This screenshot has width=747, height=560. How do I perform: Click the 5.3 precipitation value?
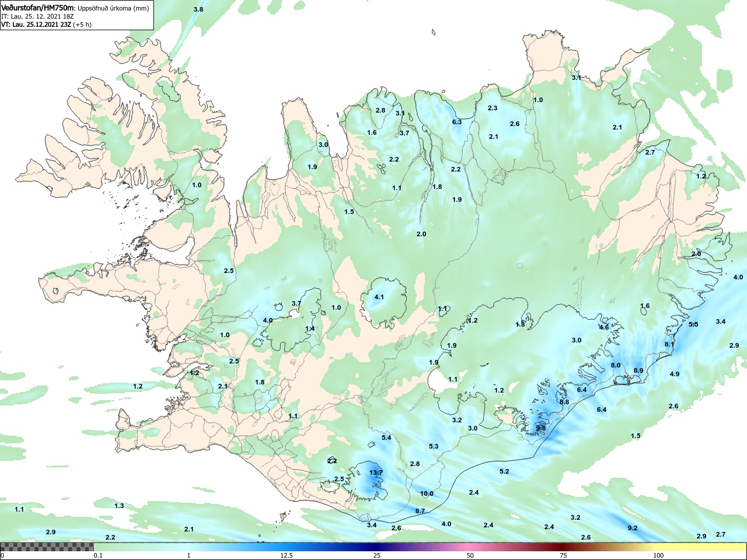434,446
